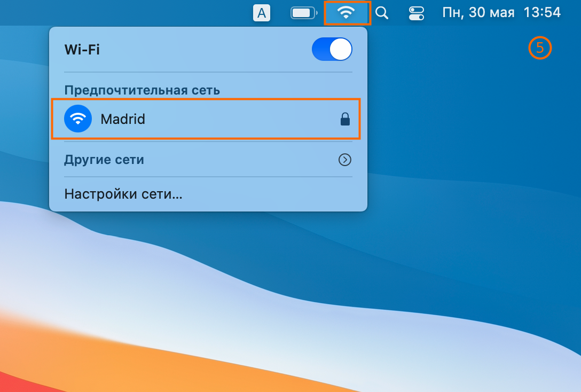
Task: Expand other networks using the chevron arrow
Action: coord(345,159)
